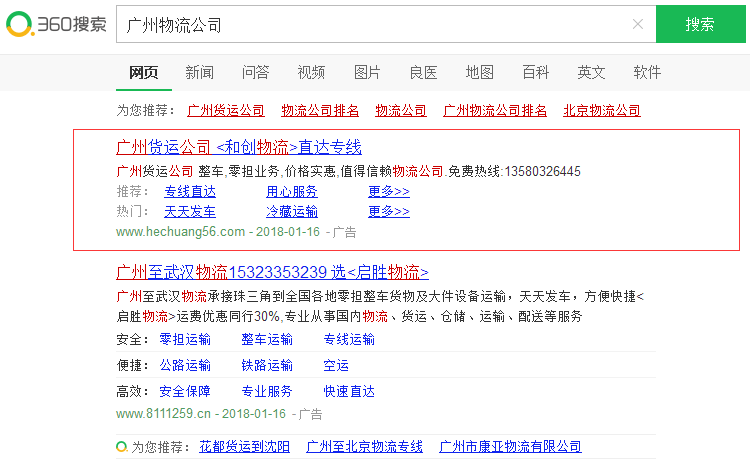The width and height of the screenshot is (750, 469).
Task: Expand 更多>> in the 热门 row
Action: coord(388,211)
